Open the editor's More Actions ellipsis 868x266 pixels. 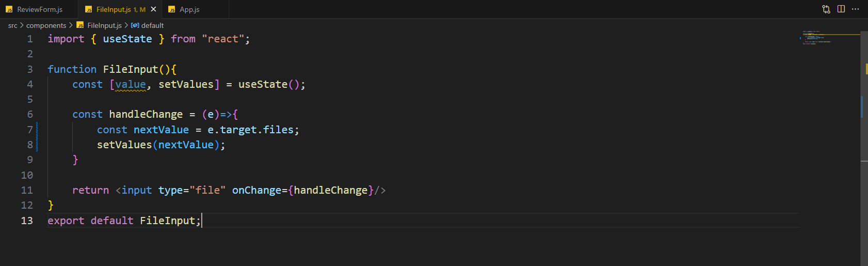click(856, 9)
